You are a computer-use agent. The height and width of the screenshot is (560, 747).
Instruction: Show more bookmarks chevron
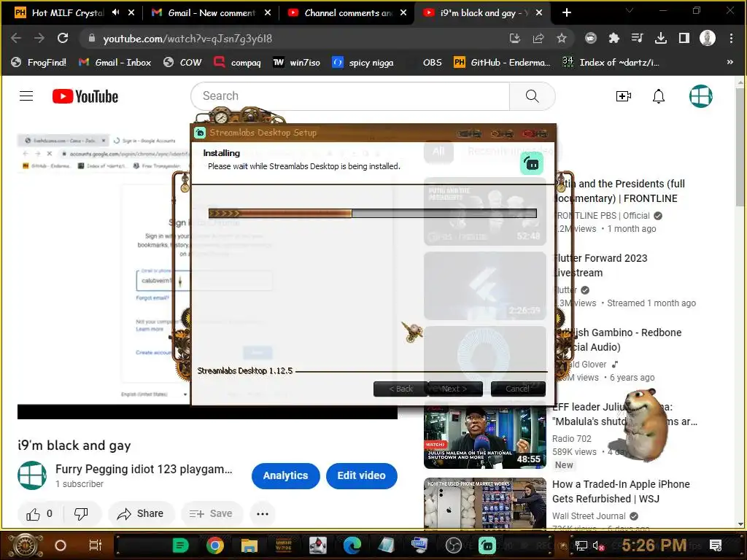[x=729, y=63]
